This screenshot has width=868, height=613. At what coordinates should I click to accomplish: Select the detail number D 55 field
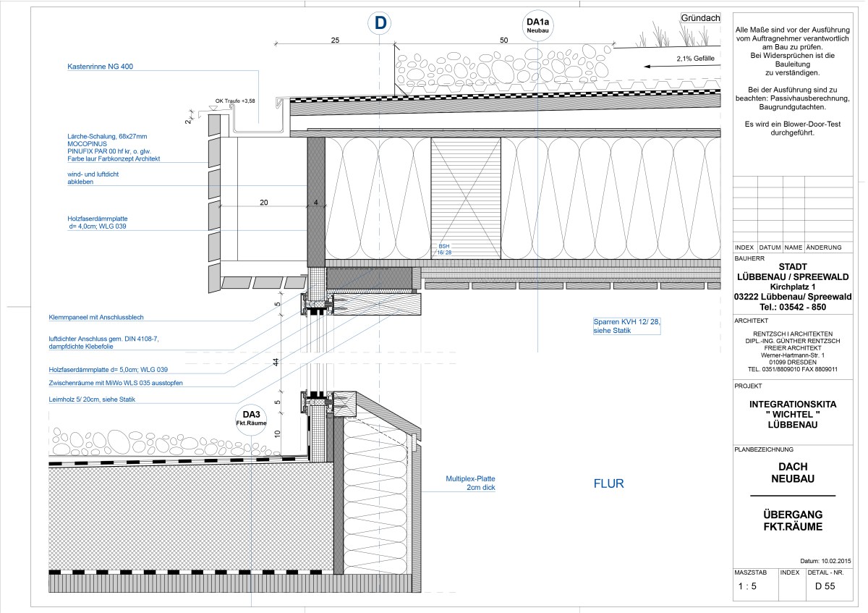click(825, 586)
